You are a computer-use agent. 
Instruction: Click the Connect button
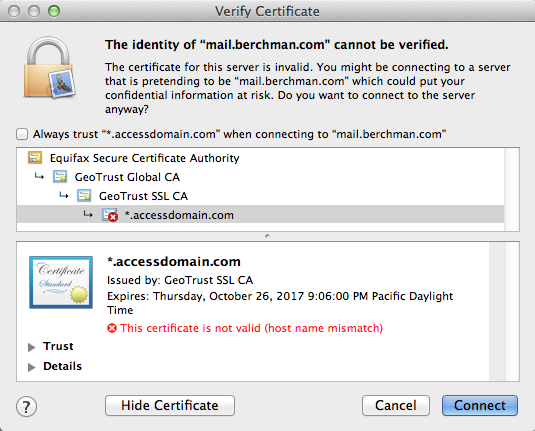(480, 405)
